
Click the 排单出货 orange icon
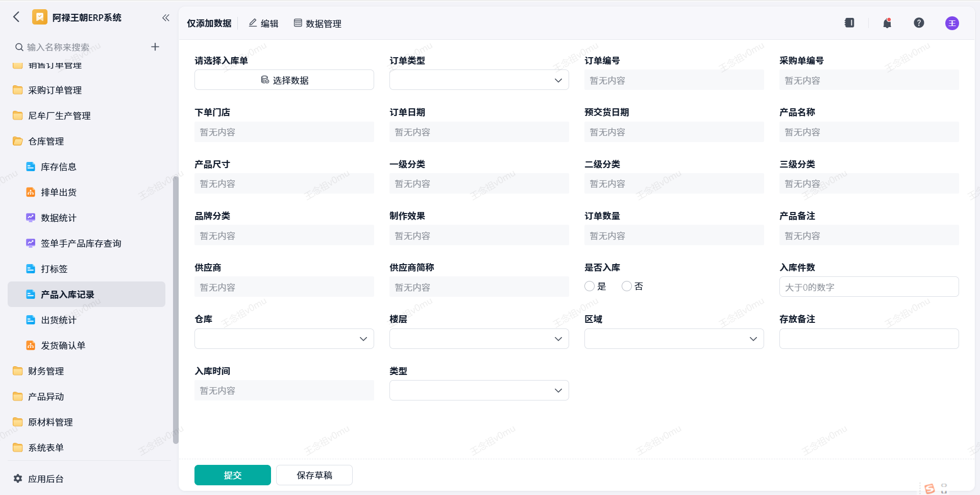click(x=31, y=192)
